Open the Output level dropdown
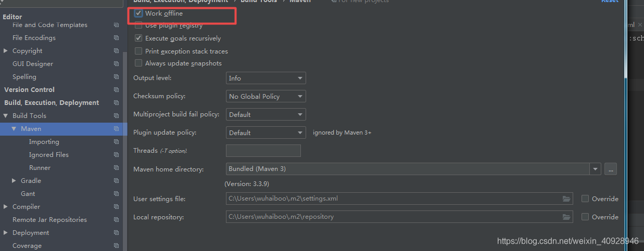Screen dimensions: 644x251 pos(266,78)
